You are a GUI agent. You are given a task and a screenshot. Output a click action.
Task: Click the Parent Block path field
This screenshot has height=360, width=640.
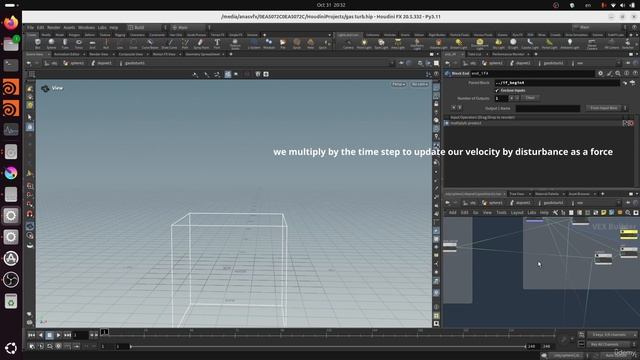[557, 82]
